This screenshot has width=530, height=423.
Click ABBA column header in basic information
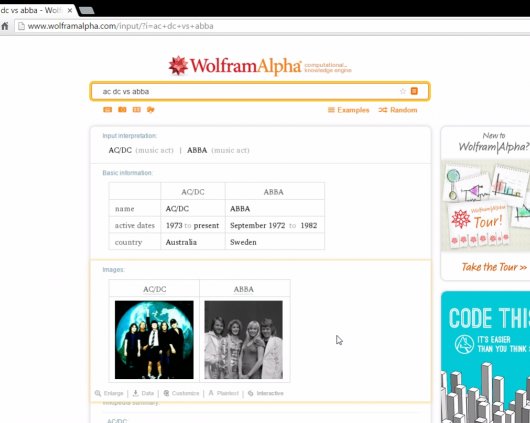tap(274, 192)
